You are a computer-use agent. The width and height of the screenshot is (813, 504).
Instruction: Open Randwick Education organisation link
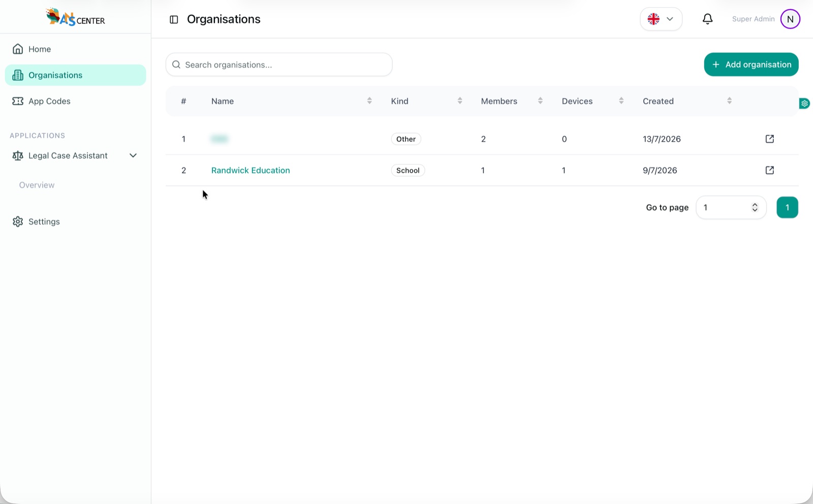point(251,170)
